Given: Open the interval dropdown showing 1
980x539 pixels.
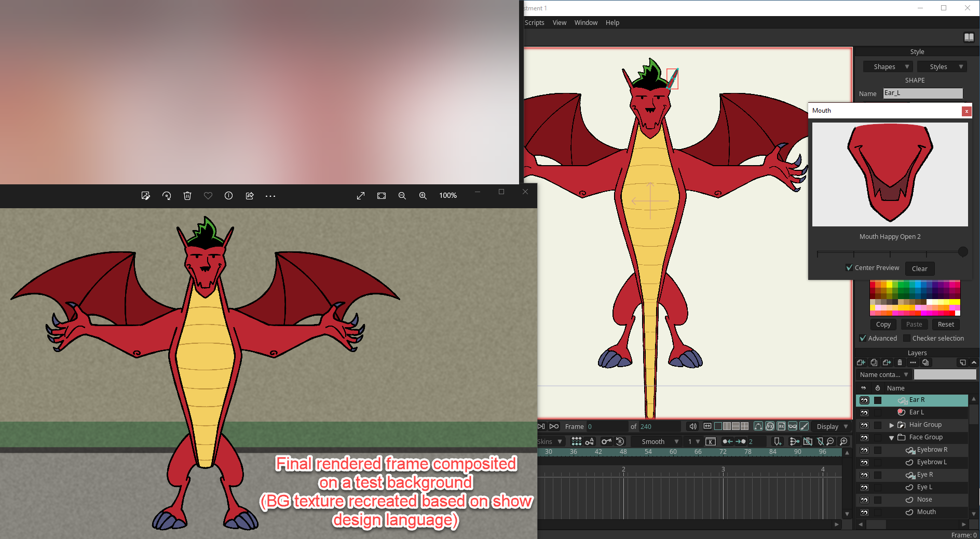Looking at the screenshot, I should click(693, 441).
